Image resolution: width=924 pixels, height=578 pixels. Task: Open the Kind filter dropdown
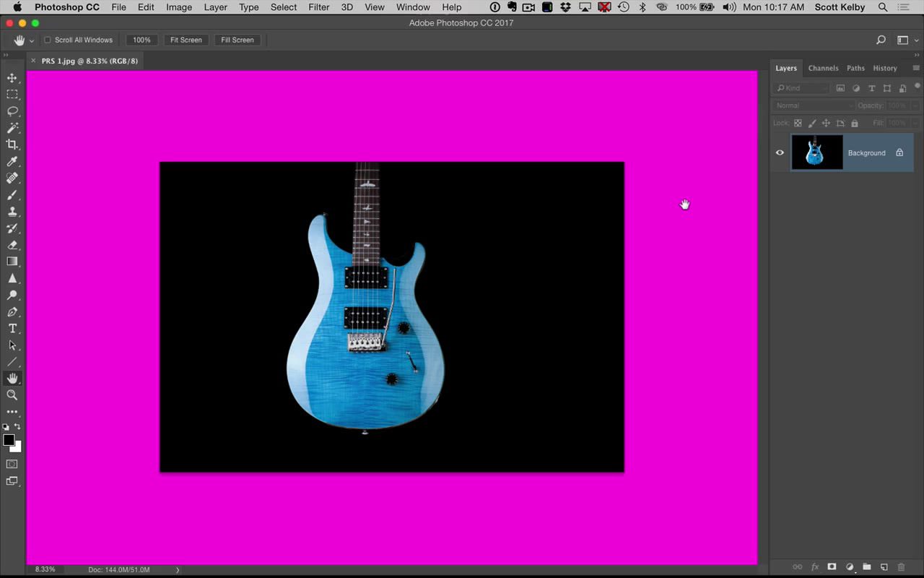tap(800, 87)
